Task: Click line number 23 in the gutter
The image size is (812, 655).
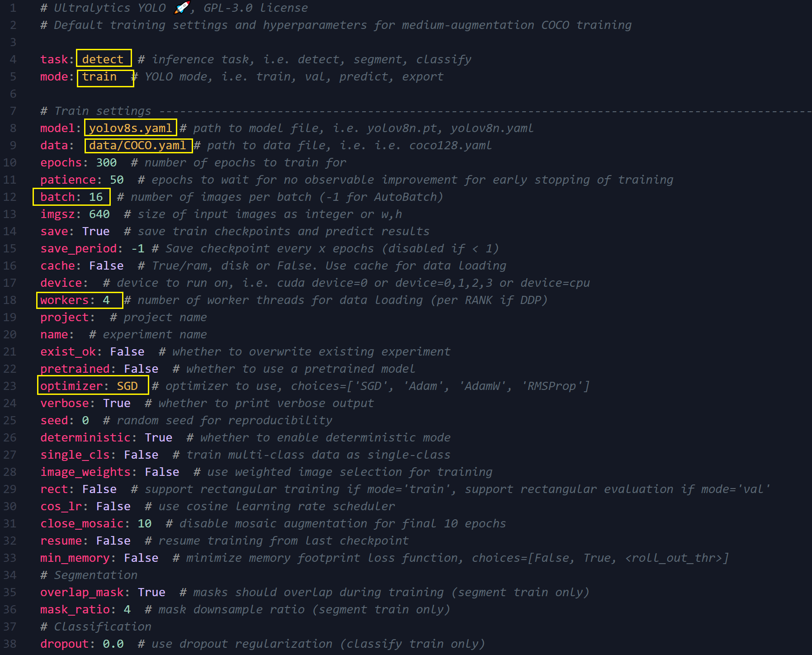Action: click(x=10, y=386)
